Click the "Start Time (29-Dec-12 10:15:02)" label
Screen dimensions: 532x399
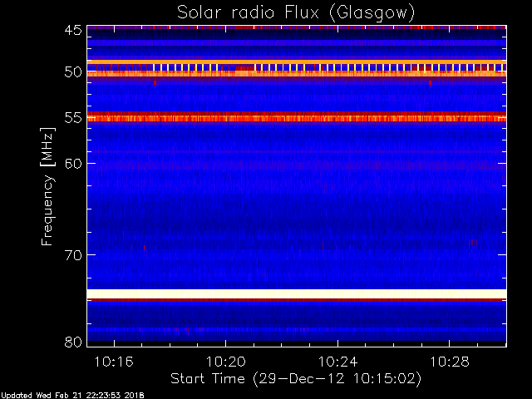click(296, 379)
